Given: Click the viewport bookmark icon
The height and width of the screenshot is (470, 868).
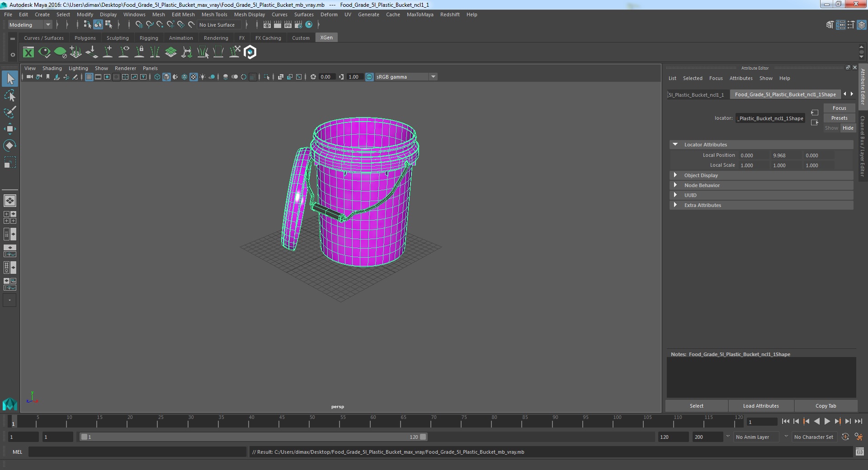Looking at the screenshot, I should [48, 77].
